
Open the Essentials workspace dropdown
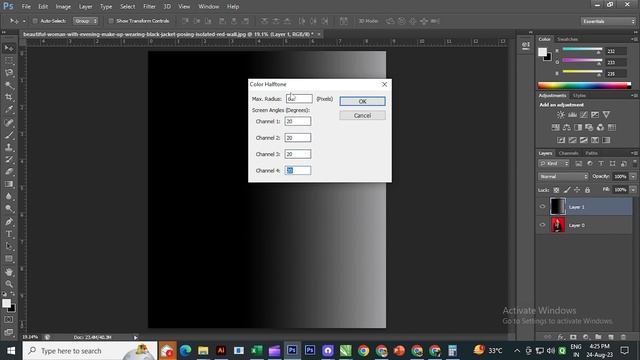tap(608, 21)
